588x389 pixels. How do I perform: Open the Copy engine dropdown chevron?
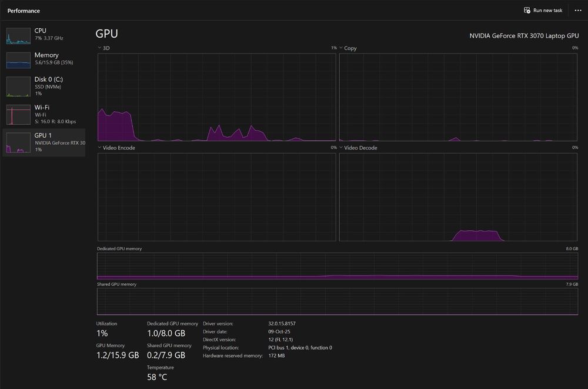coord(341,48)
